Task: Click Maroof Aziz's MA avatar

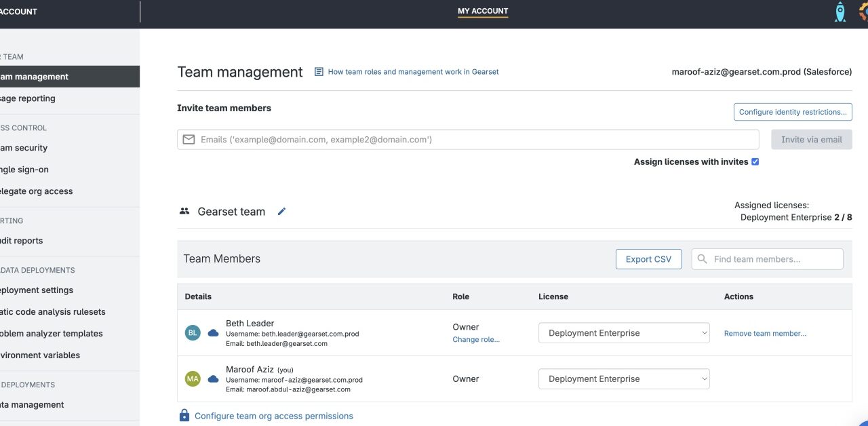Action: coord(193,379)
